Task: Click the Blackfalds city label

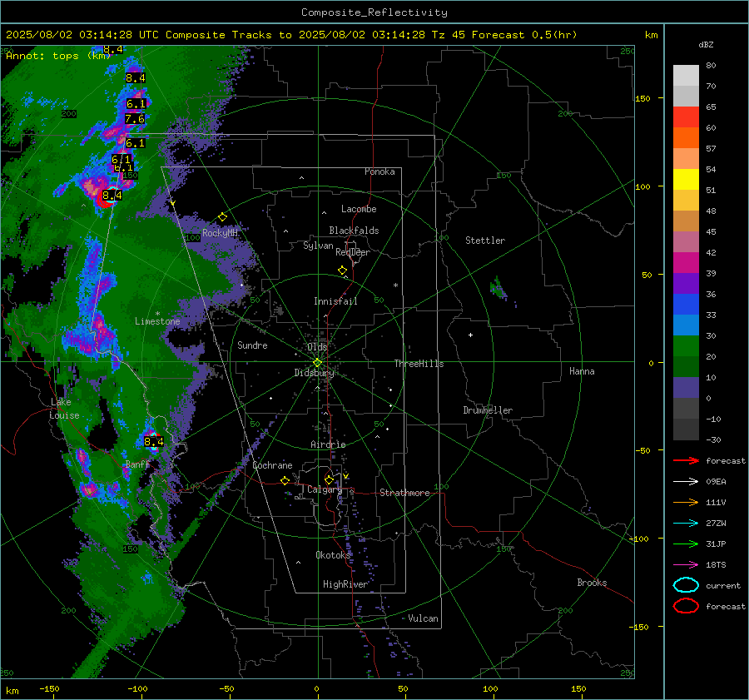Action: pos(354,231)
